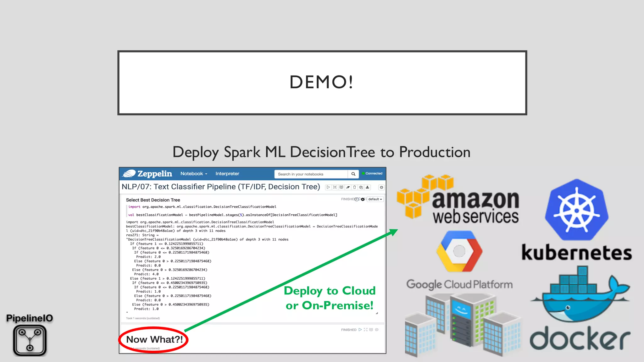This screenshot has height=362, width=644.
Task: Open the Interpreter menu item
Action: click(227, 173)
